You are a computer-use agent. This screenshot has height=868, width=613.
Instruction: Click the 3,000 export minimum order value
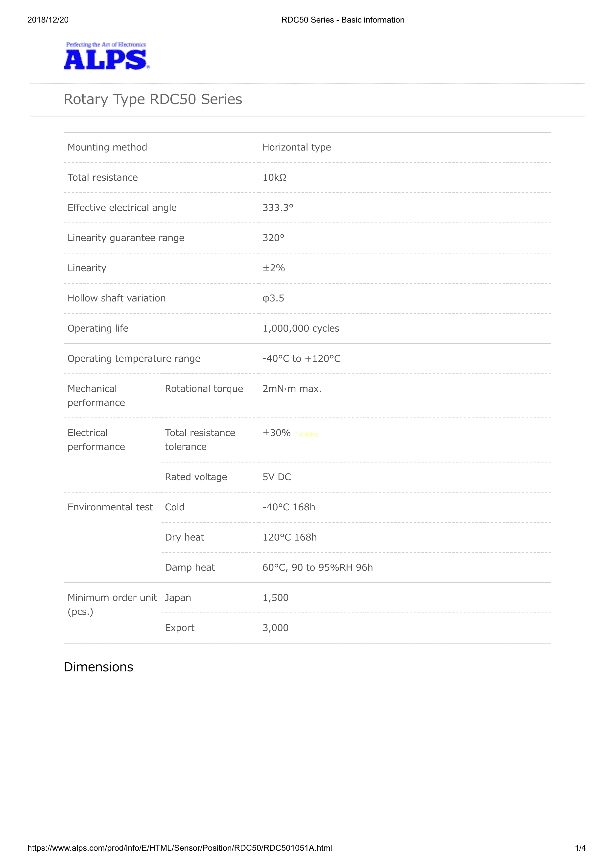[x=276, y=628]
